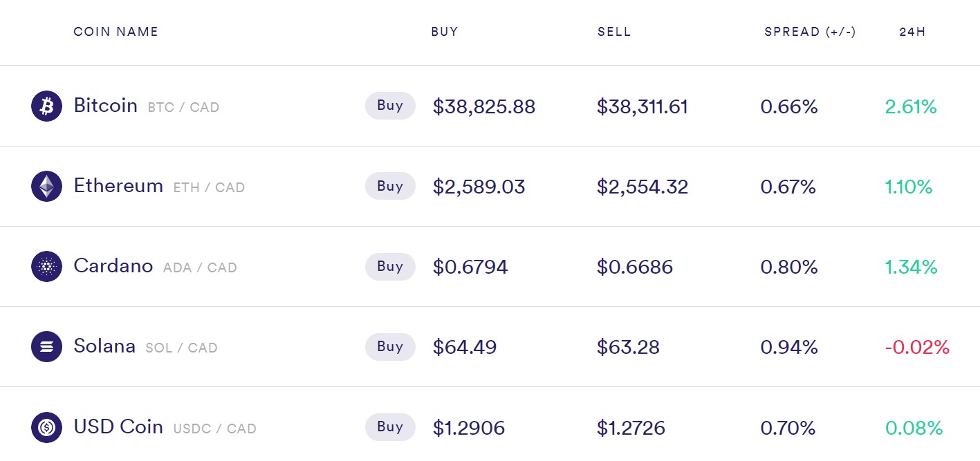
Task: Click the Solana coin icon
Action: click(x=46, y=347)
